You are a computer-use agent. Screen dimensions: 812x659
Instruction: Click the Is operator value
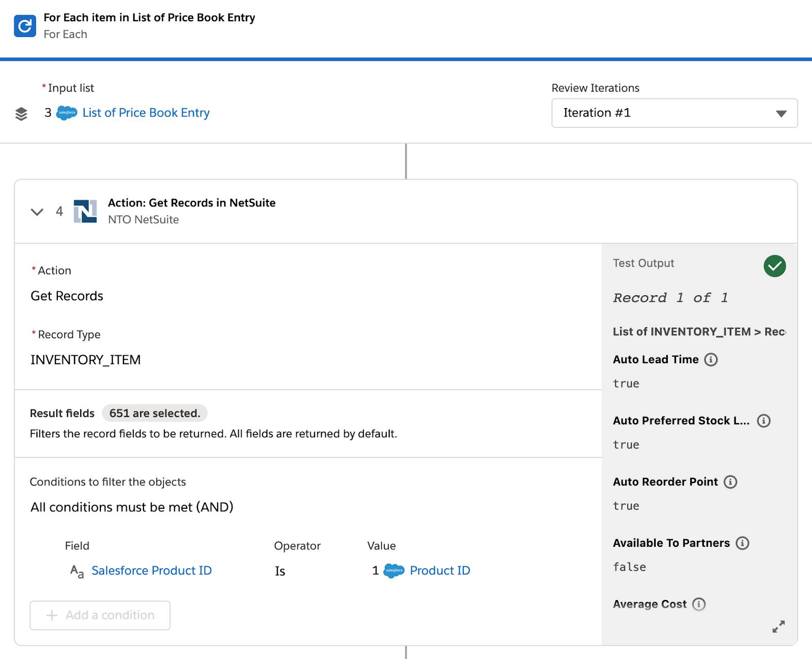(x=280, y=571)
